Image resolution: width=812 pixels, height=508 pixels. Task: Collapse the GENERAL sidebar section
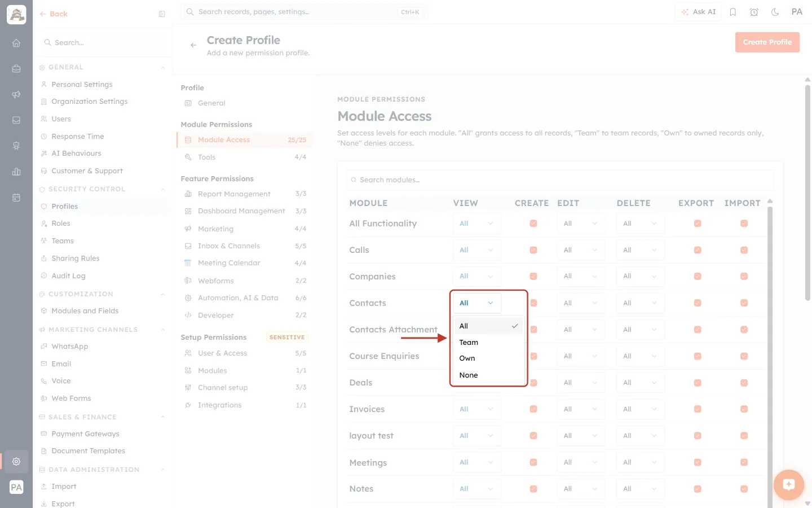pos(163,68)
